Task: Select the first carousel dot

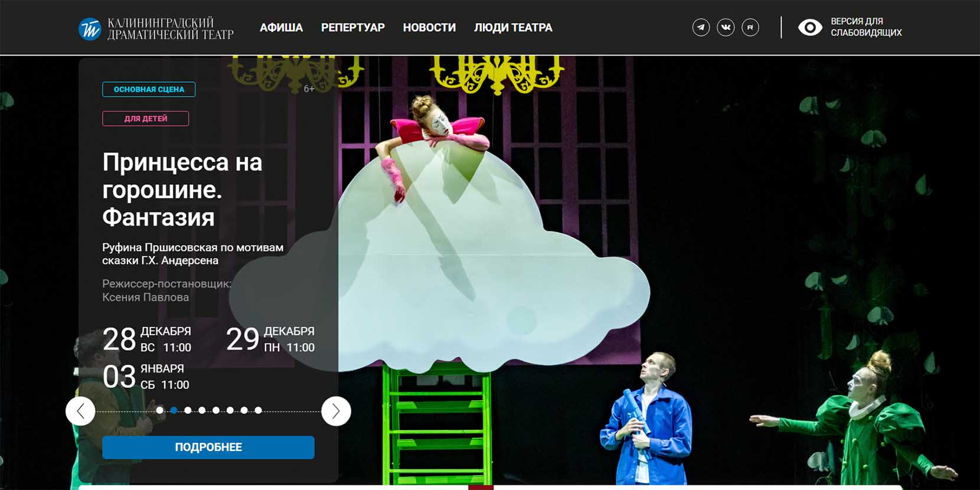Action: (159, 410)
